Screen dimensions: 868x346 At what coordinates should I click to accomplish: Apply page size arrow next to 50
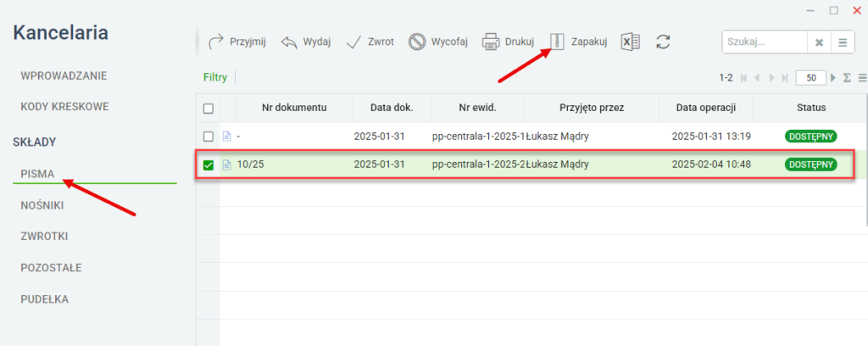pyautogui.click(x=834, y=78)
